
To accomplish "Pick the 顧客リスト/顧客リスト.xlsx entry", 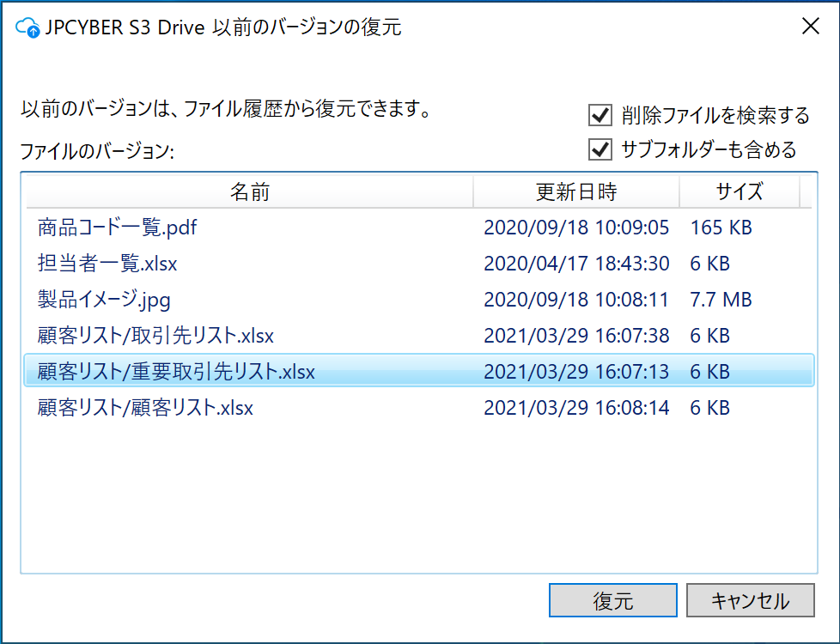I will (145, 408).
